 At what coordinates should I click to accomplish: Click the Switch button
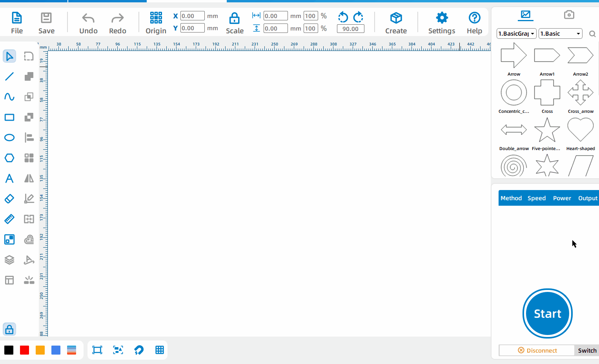pyautogui.click(x=587, y=350)
